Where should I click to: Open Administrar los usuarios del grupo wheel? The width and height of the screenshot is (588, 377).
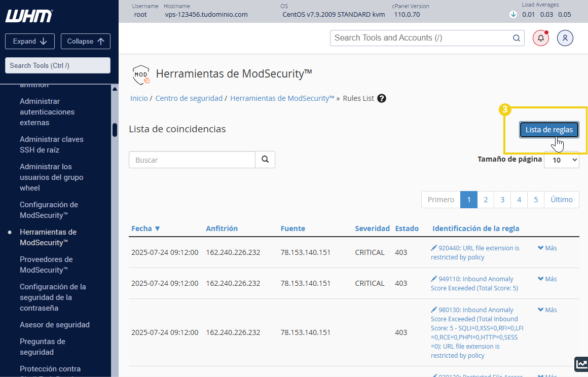51,177
